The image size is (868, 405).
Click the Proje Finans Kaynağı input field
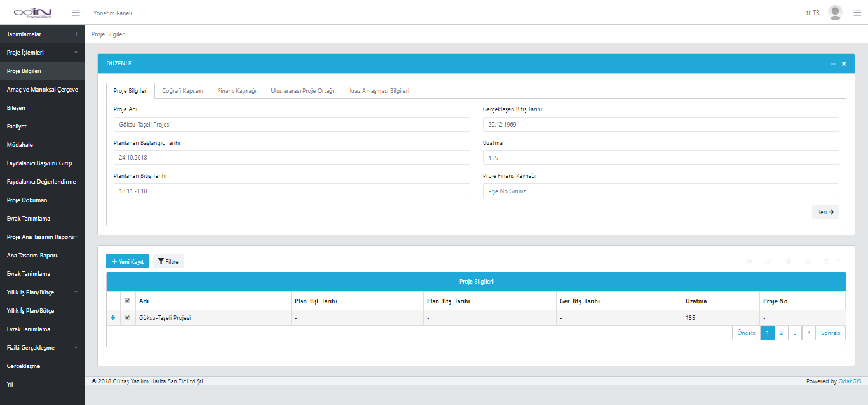tap(661, 191)
